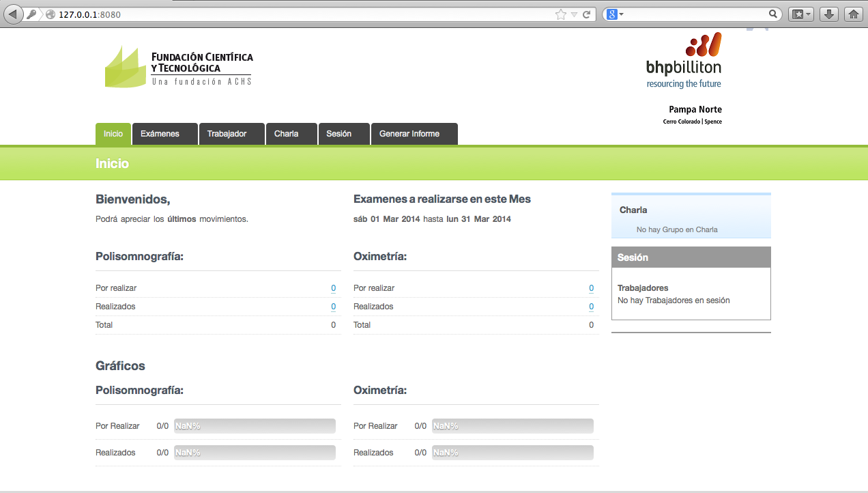Go to the browser home page icon
The height and width of the screenshot is (493, 868).
click(x=853, y=14)
